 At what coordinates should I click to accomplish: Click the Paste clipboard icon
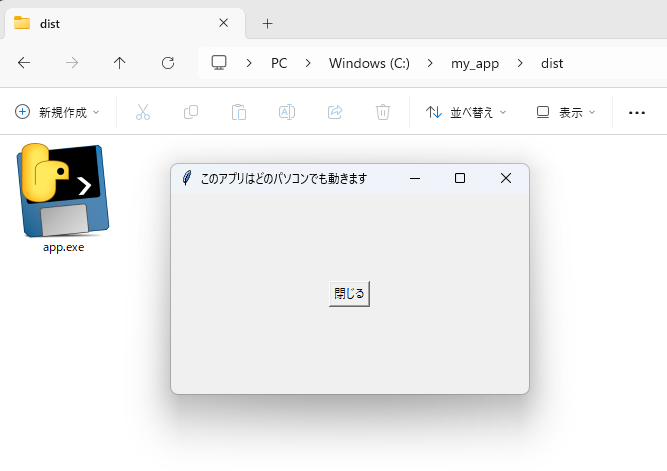tap(239, 112)
